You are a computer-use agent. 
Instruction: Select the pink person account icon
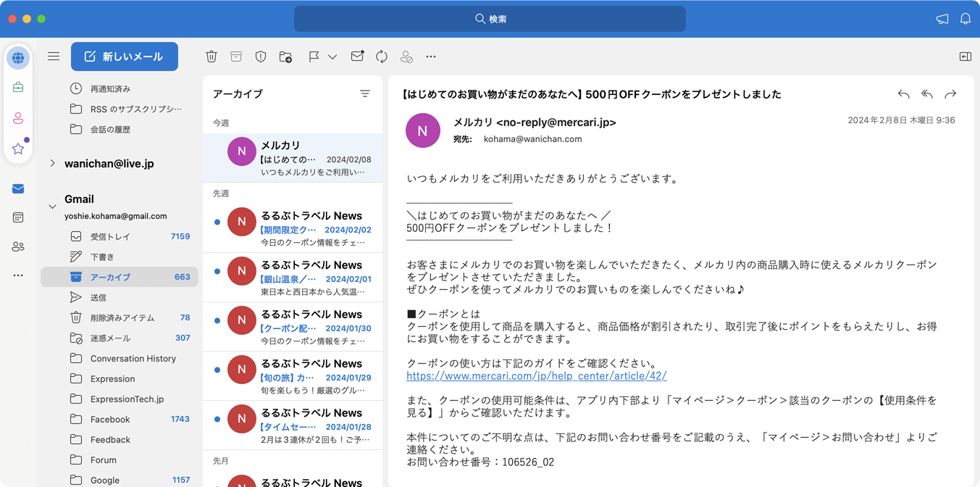pos(18,118)
